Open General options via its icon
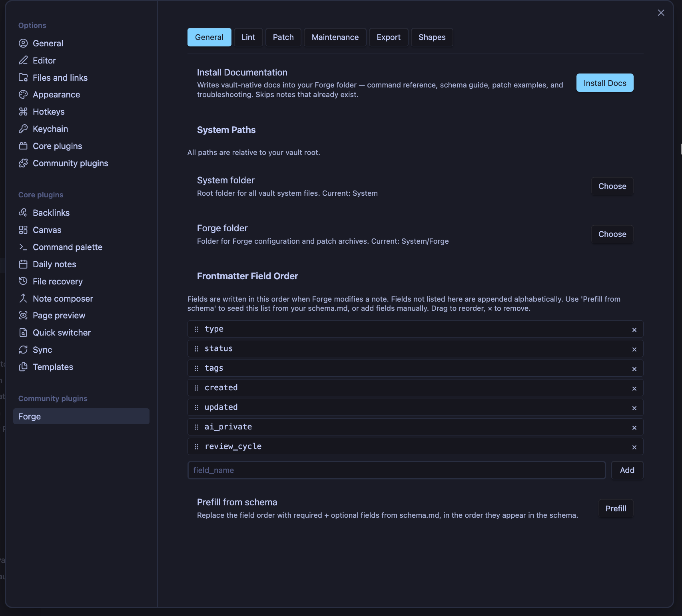The height and width of the screenshot is (616, 682). click(23, 43)
